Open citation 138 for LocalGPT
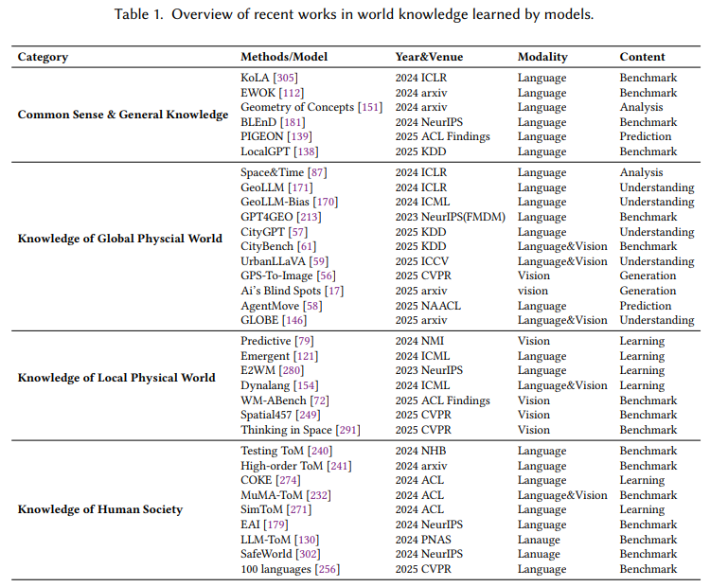Viewport: 728px width, 587px height. pos(306,151)
